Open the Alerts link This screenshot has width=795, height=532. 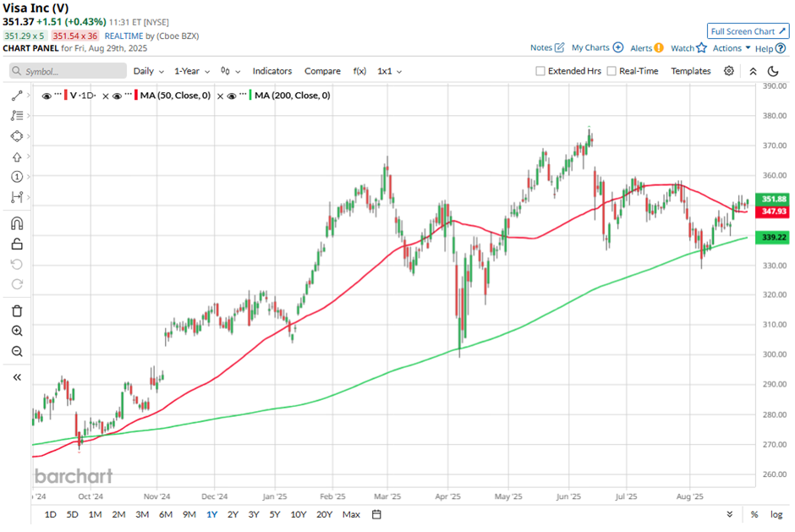pos(641,48)
